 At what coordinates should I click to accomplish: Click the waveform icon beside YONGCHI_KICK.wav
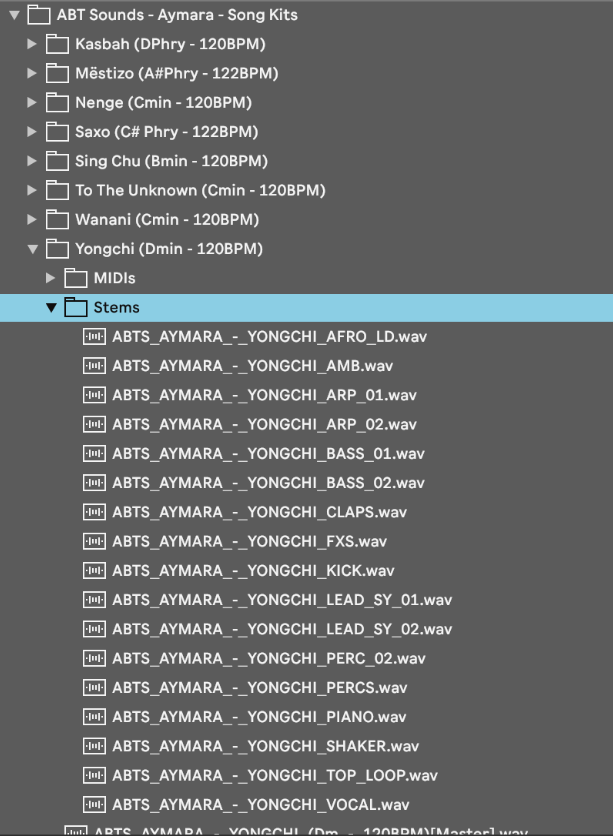[x=94, y=571]
